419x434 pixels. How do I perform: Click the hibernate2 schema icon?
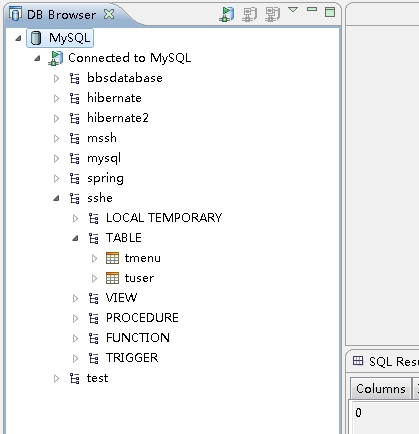point(75,118)
